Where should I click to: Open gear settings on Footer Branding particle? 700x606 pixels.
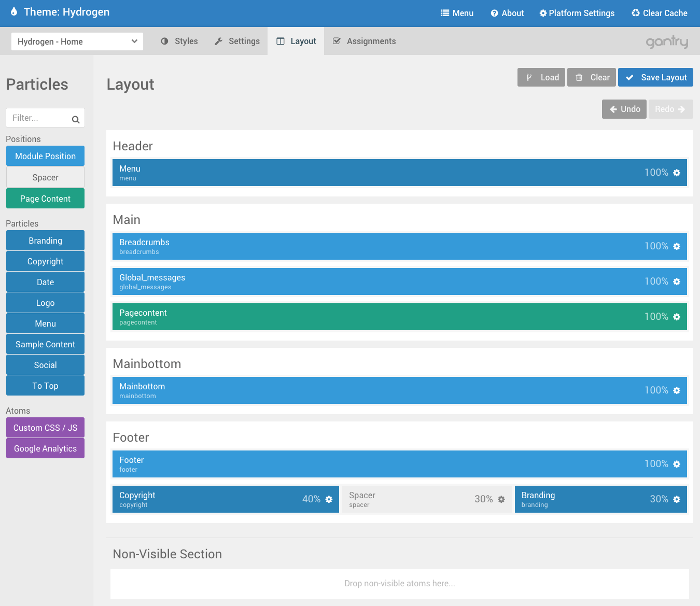pos(677,499)
